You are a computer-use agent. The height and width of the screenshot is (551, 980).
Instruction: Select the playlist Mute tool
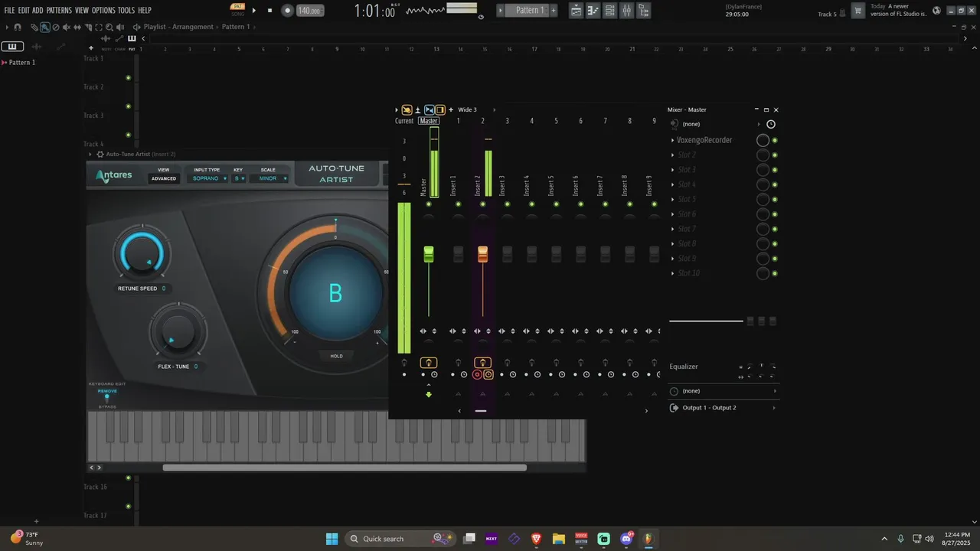click(67, 27)
